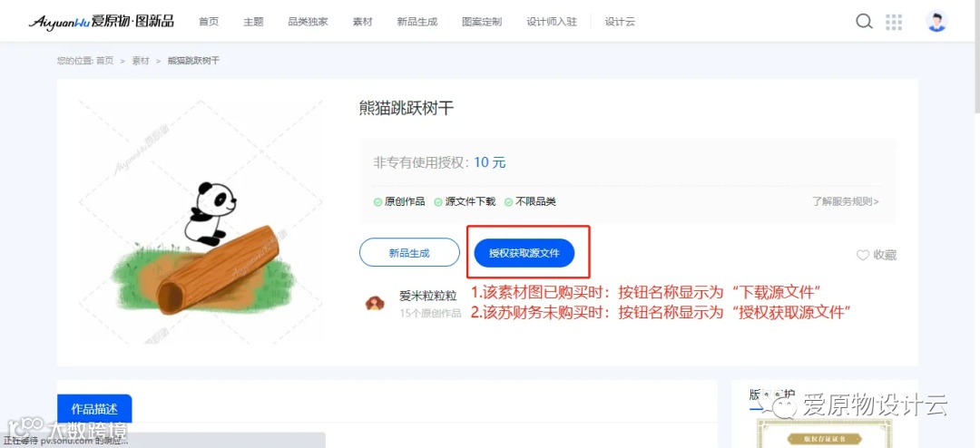Screen dimensions: 980x448
Task: Click 素材 in the breadcrumb
Action: [x=141, y=61]
